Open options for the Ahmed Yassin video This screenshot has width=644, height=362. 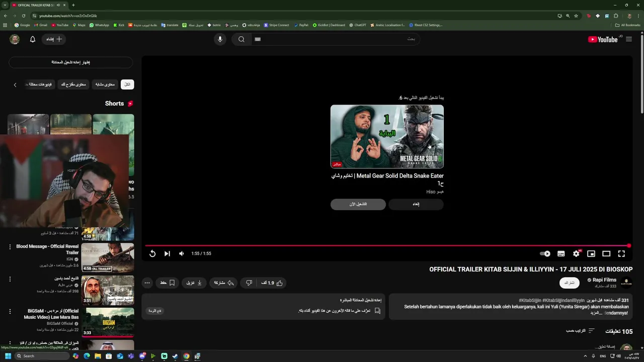click(x=10, y=279)
